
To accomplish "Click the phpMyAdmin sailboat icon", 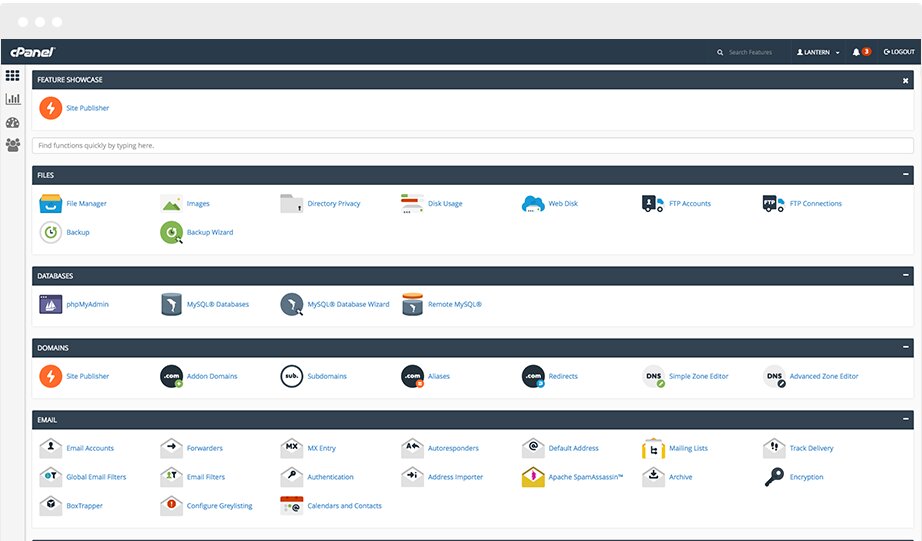I will [51, 304].
